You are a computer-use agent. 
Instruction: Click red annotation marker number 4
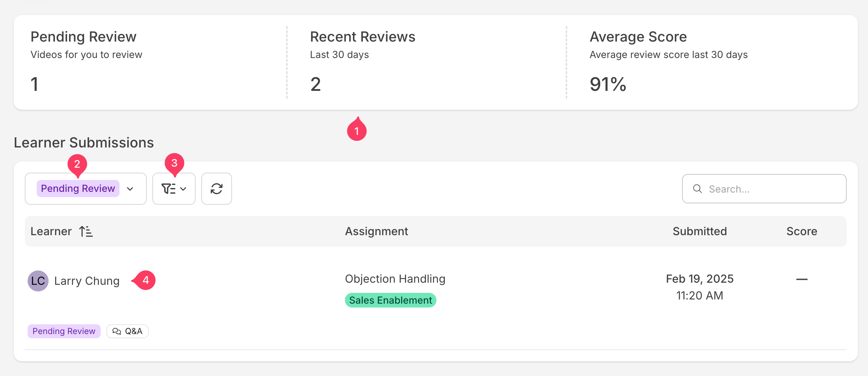click(145, 280)
